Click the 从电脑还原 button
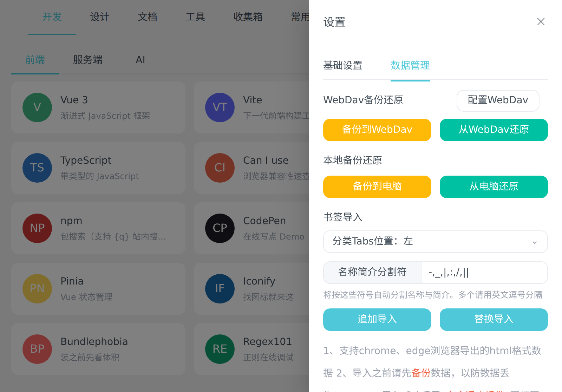This screenshot has width=562, height=392. click(x=494, y=187)
